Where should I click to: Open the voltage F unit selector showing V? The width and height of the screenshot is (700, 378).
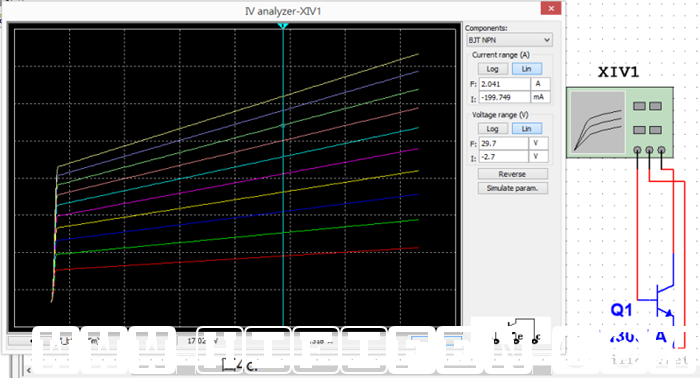tap(538, 144)
